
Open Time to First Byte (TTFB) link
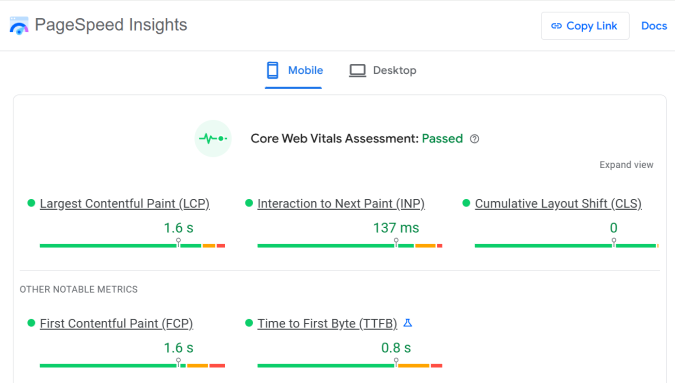click(x=327, y=324)
